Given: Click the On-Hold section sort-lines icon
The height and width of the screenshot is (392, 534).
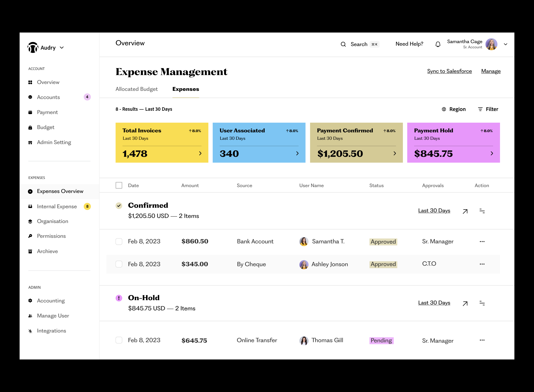Looking at the screenshot, I should click(482, 303).
